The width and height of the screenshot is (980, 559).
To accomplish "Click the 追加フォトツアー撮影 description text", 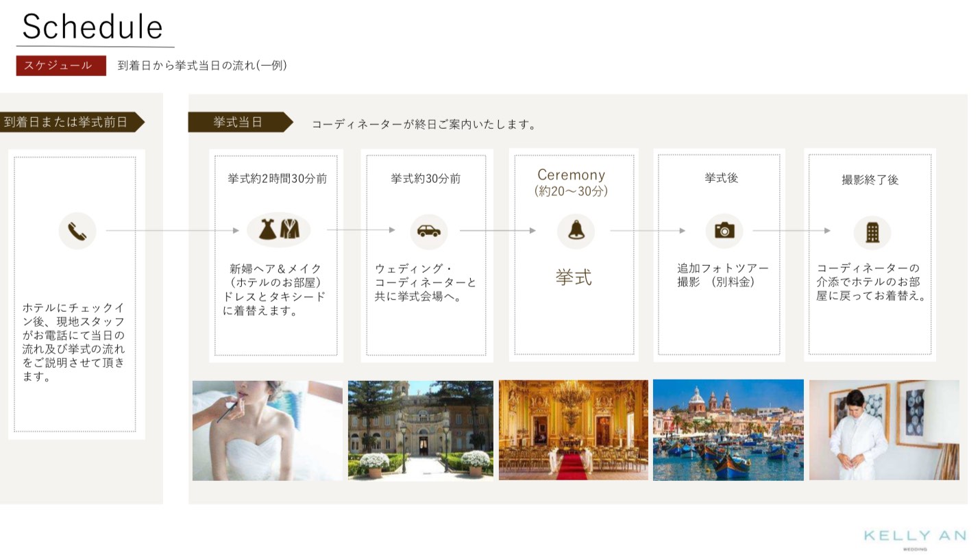I will (x=722, y=275).
